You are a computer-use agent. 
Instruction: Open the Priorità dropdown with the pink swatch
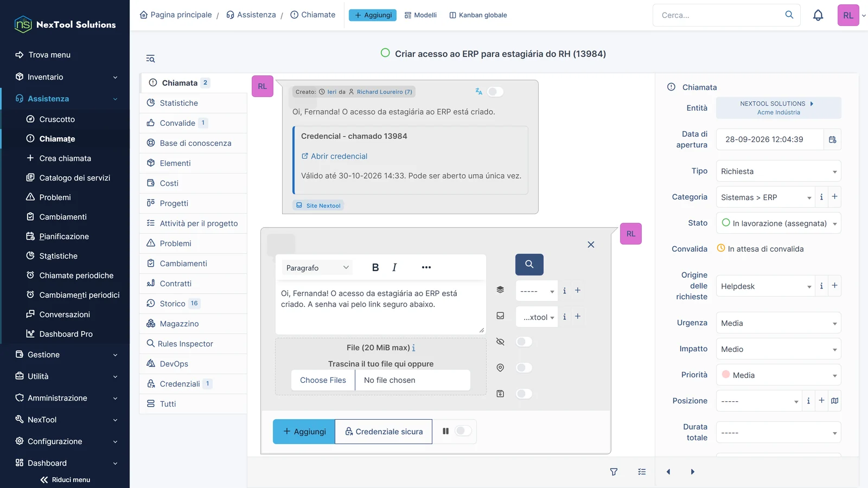click(778, 375)
